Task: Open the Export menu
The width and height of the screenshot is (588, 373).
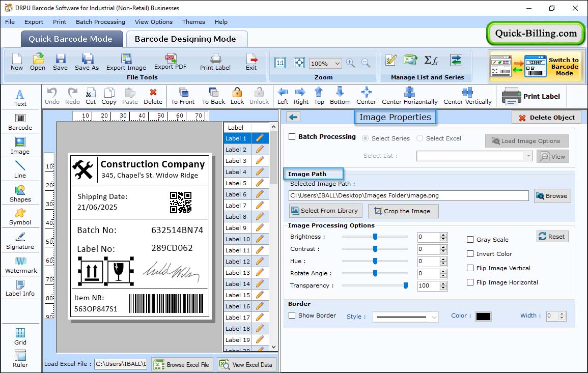Action: (x=34, y=22)
